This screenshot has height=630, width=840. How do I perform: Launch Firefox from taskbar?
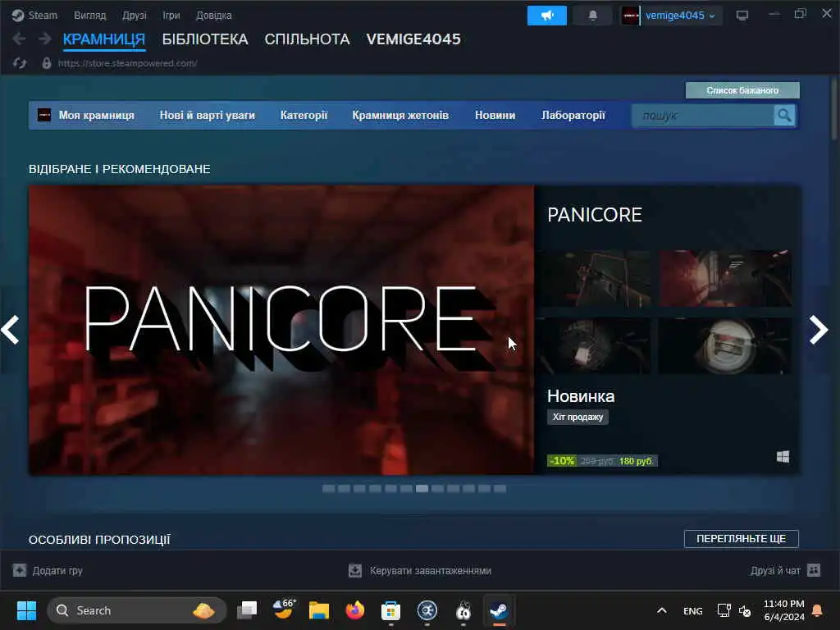click(x=354, y=610)
